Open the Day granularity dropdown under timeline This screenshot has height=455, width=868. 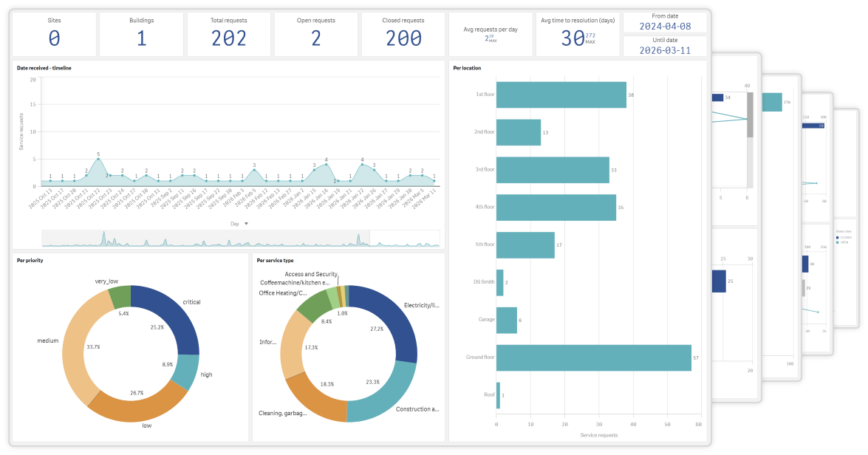pyautogui.click(x=239, y=224)
